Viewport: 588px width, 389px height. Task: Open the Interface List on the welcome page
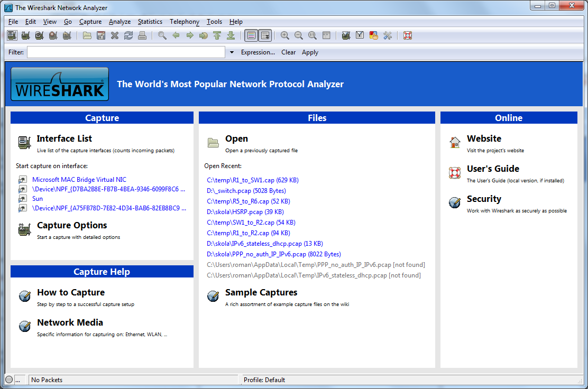point(64,138)
